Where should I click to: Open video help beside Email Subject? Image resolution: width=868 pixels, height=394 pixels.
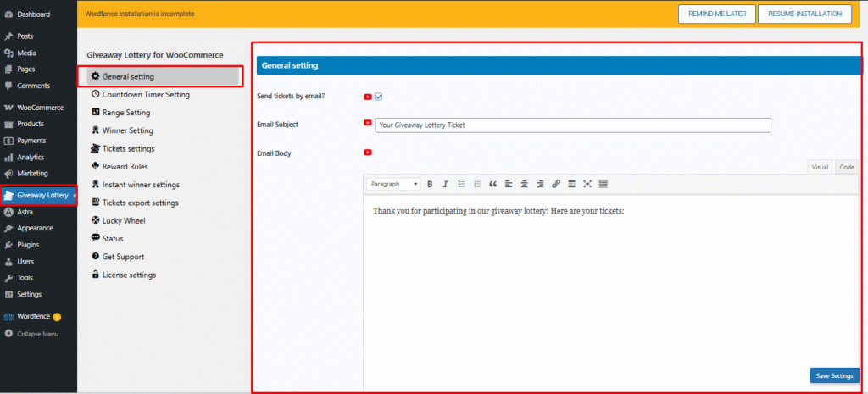click(368, 123)
